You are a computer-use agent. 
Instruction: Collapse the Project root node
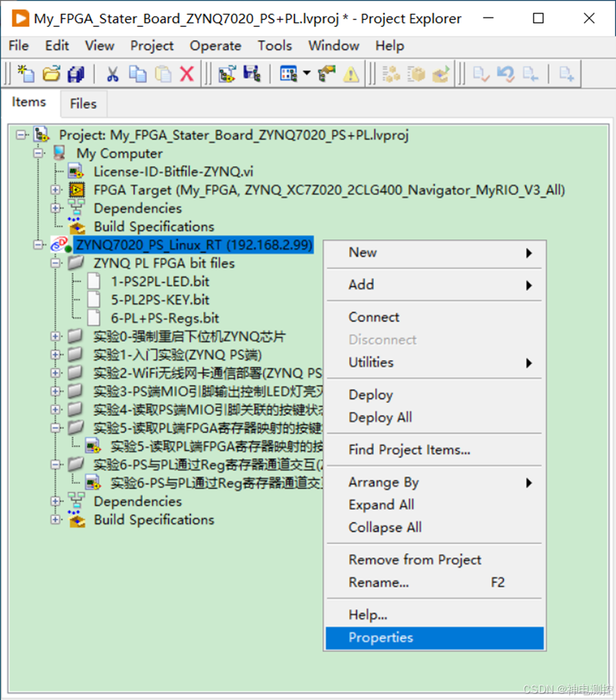pyautogui.click(x=21, y=134)
